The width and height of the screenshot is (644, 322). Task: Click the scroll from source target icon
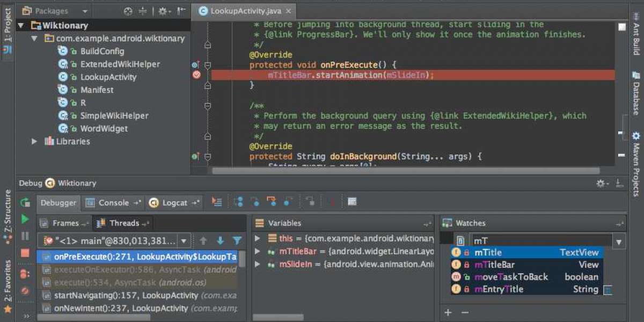tap(128, 11)
